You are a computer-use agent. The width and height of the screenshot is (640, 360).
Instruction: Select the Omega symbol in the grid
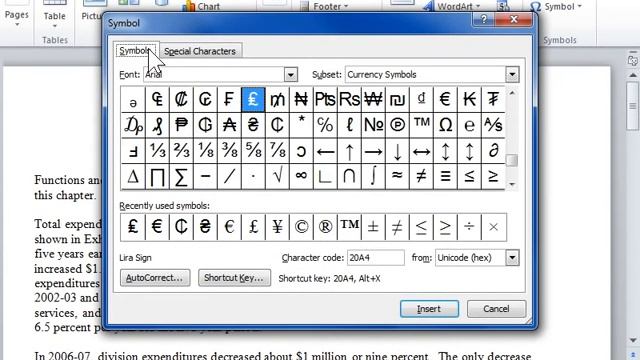click(445, 125)
